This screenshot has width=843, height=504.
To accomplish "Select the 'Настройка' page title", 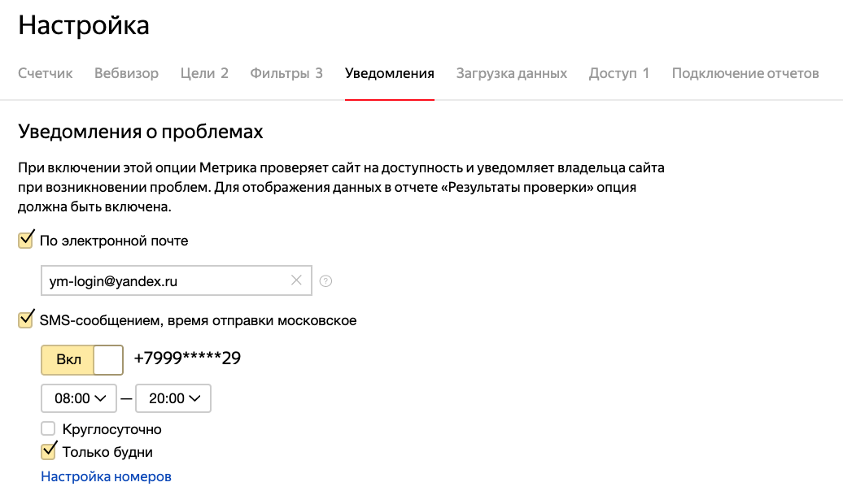I will (84, 25).
